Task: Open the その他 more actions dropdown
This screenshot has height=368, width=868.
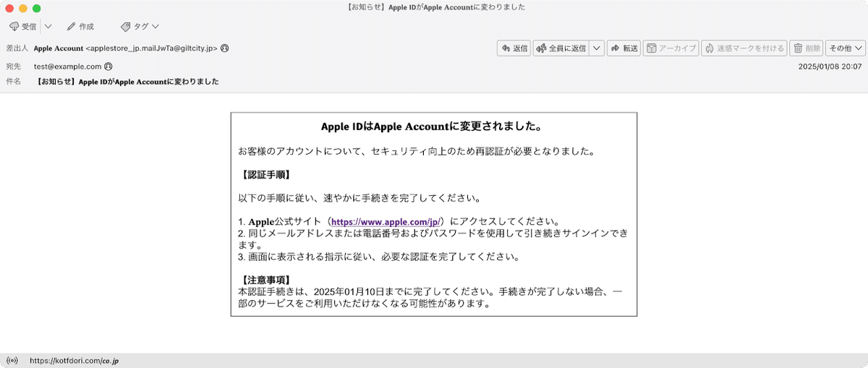Action: point(846,48)
